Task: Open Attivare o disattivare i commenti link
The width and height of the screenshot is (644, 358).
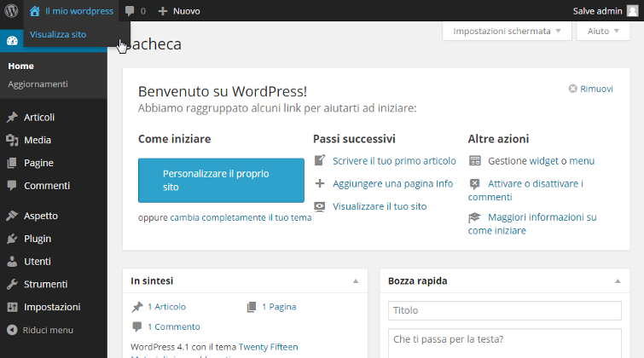Action: (x=525, y=190)
